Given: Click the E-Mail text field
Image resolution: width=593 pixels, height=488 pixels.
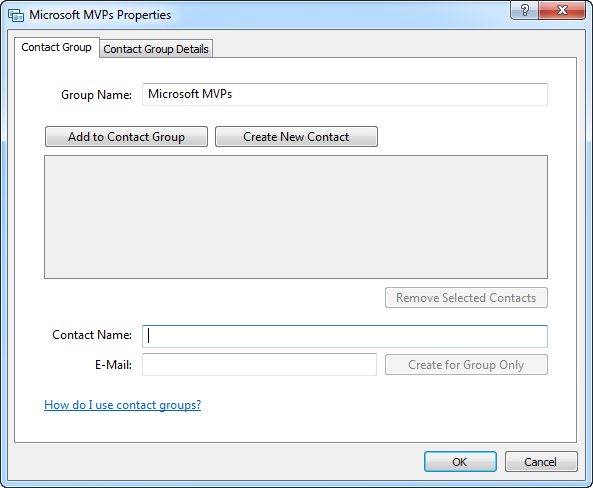Looking at the screenshot, I should [259, 364].
